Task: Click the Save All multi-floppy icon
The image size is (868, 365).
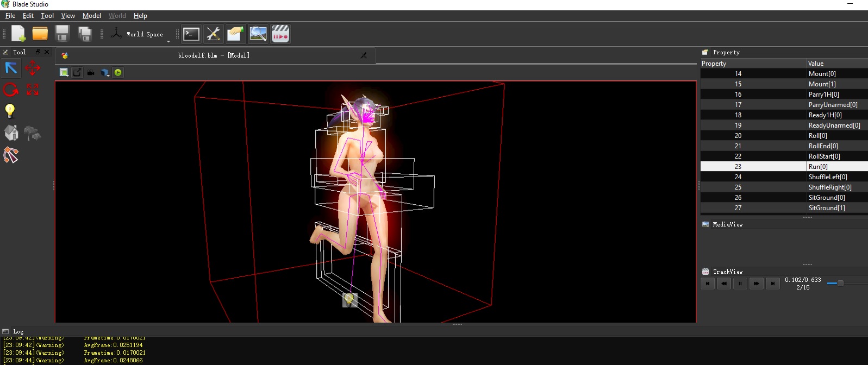Action: (x=85, y=34)
